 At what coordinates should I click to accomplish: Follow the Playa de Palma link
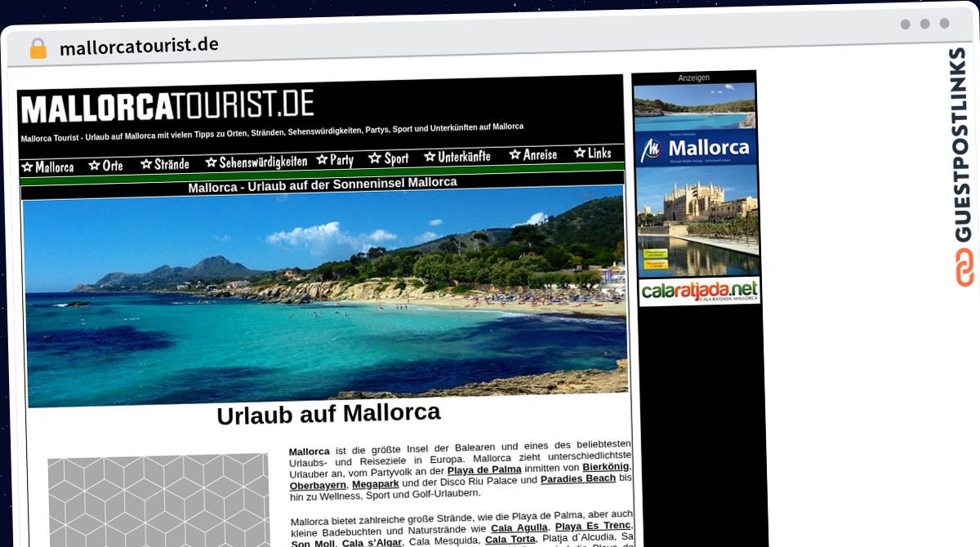[x=484, y=469]
